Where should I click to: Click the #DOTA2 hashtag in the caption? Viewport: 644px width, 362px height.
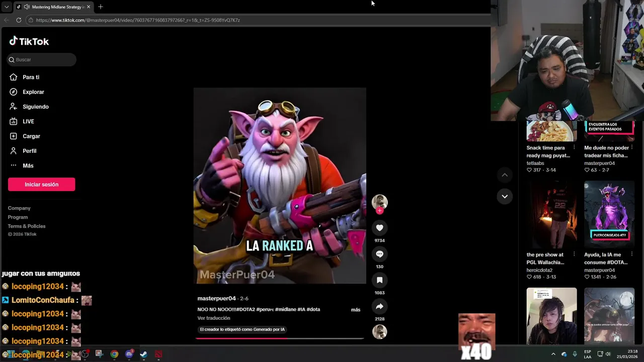click(245, 309)
